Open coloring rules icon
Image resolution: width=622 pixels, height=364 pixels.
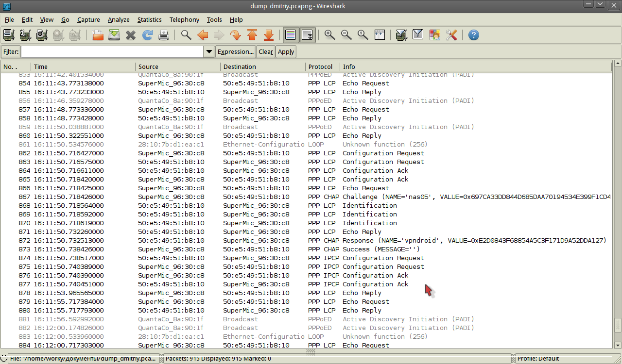(434, 35)
